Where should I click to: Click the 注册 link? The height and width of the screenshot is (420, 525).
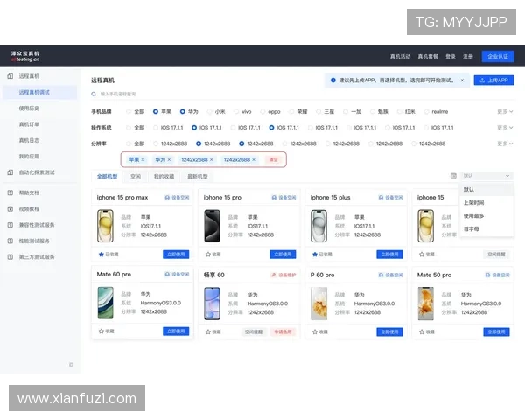(x=468, y=57)
